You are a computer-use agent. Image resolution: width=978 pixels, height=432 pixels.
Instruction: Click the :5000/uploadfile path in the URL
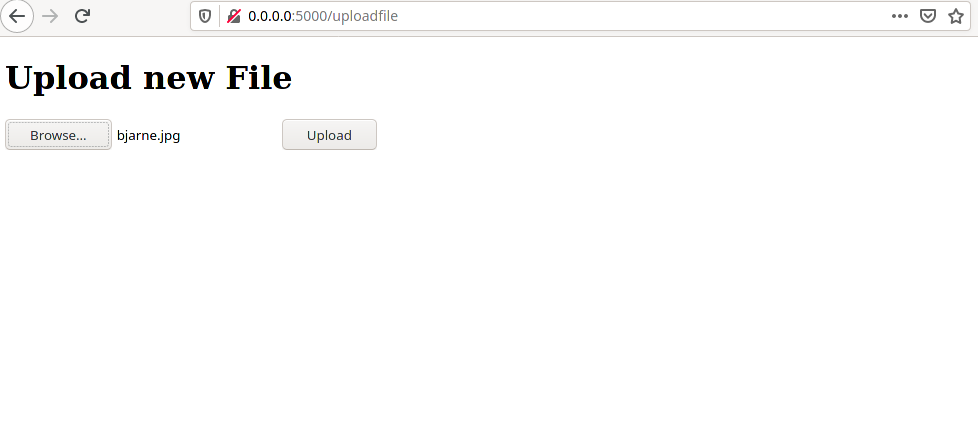tap(345, 16)
